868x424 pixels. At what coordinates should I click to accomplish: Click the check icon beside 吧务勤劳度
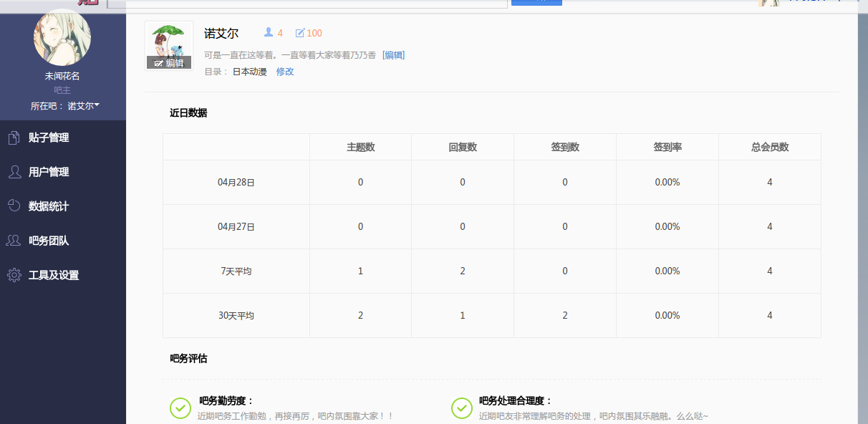(180, 408)
